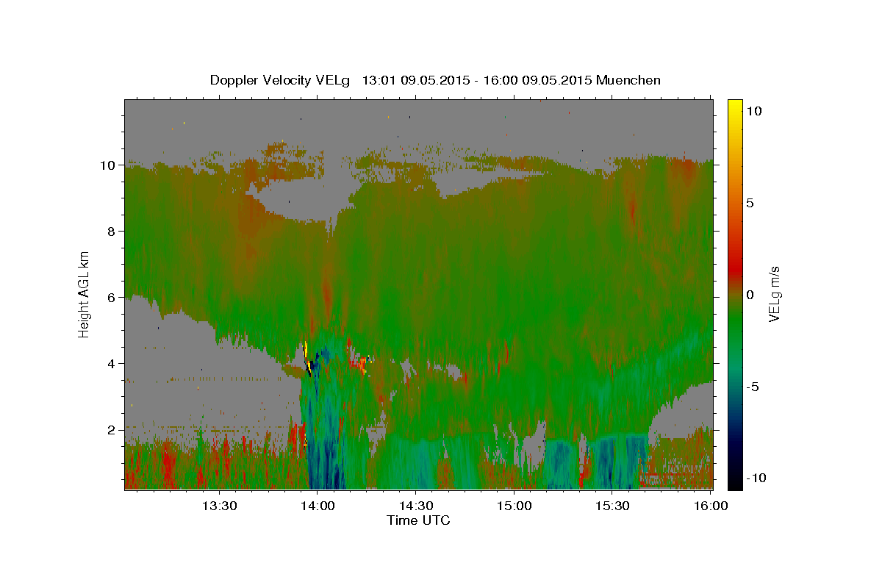Click the 15:00 time tick label

[x=514, y=506]
